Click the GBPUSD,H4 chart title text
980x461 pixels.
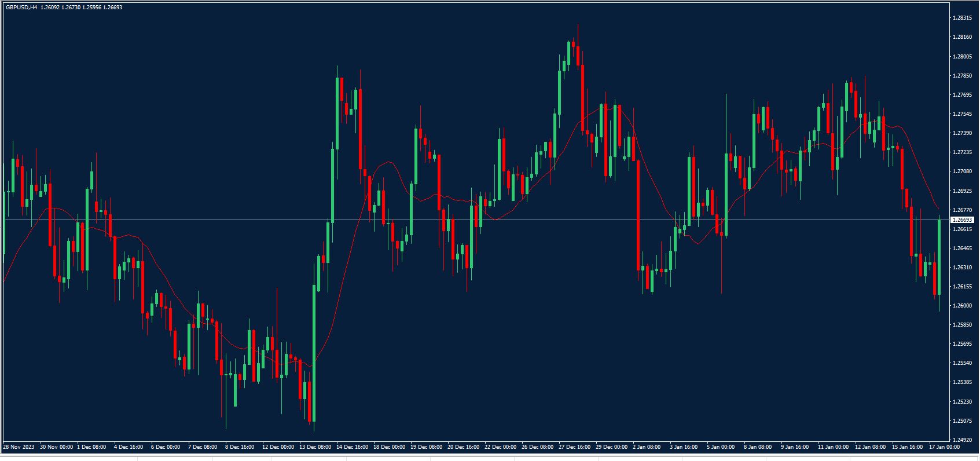(x=21, y=8)
